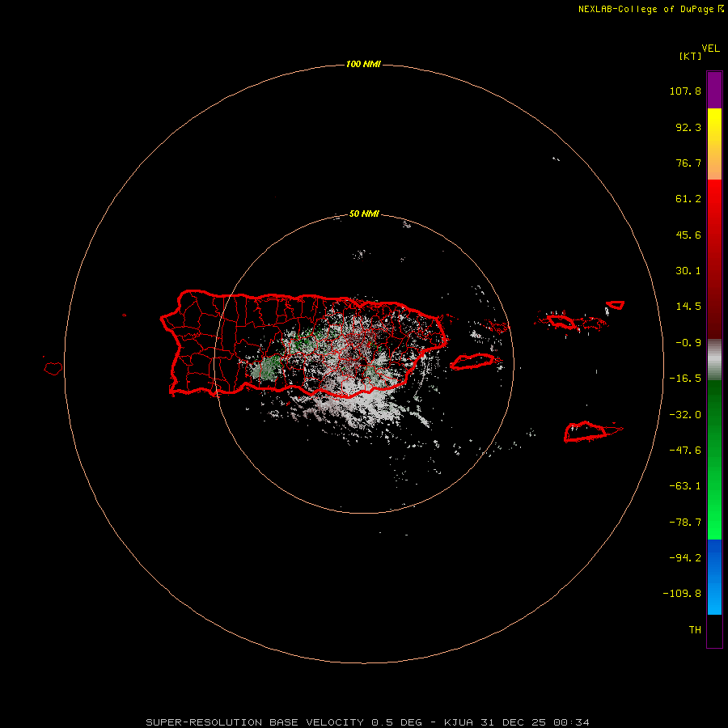Click the 92.3 velocity scale value
This screenshot has height=728, width=728.
688,127
